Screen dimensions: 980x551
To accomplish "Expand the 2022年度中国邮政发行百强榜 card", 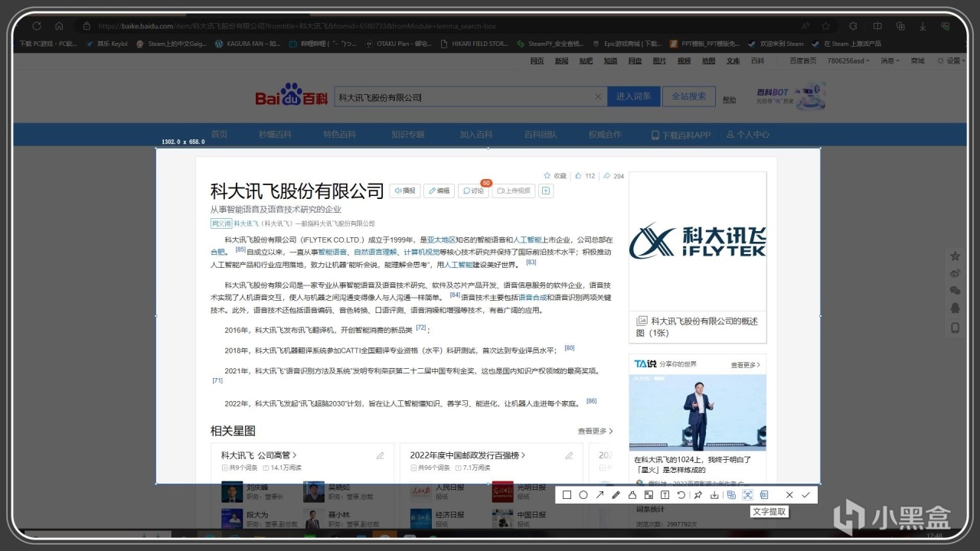I will [468, 455].
